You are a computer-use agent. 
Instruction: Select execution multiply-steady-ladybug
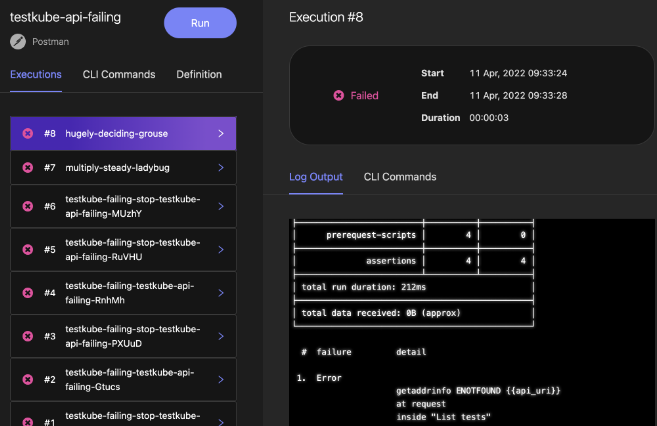[123, 168]
